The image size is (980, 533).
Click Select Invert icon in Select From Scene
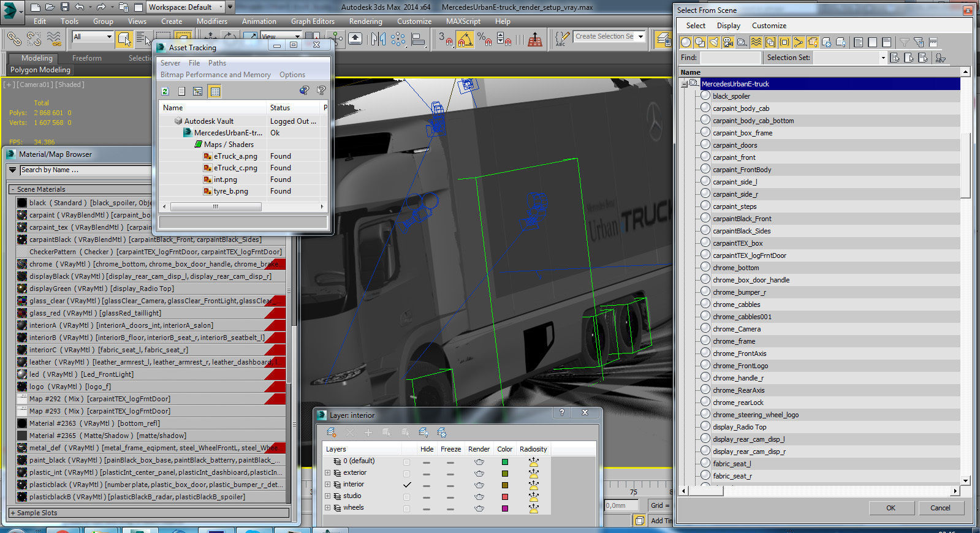click(887, 42)
